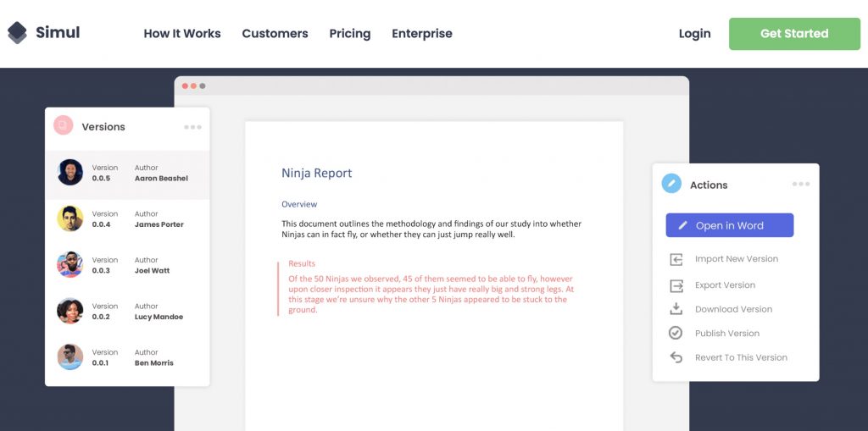Navigate to the Enterprise section
The width and height of the screenshot is (868, 431).
(421, 34)
